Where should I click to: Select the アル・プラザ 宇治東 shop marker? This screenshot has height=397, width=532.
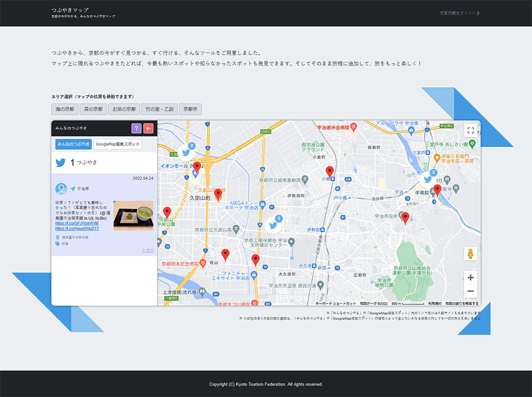point(411,130)
